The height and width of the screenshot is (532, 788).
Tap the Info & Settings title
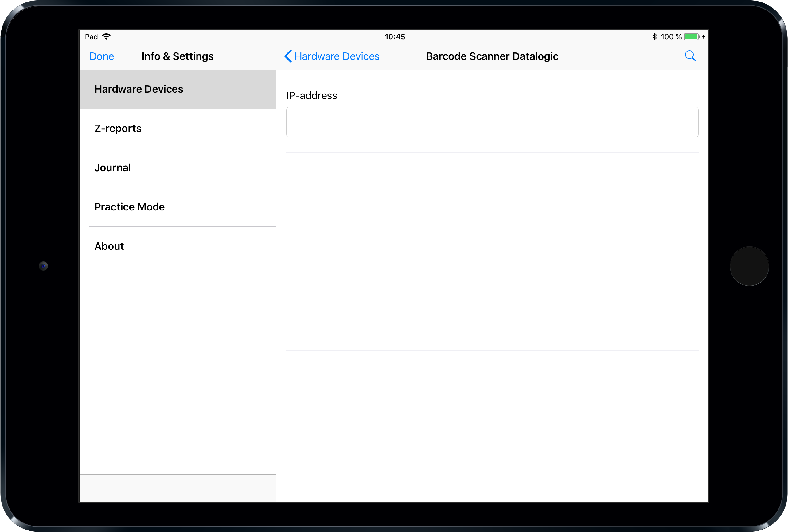click(178, 56)
